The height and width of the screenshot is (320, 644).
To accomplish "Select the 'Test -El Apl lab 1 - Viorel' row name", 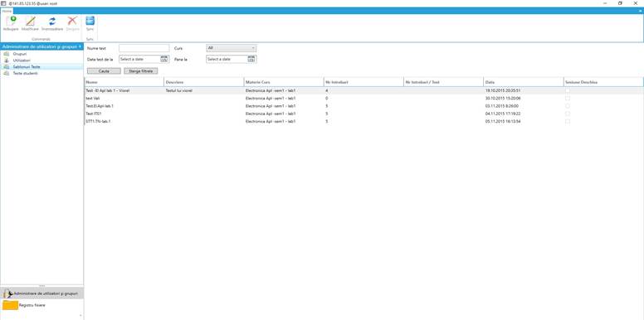I will 108,90.
